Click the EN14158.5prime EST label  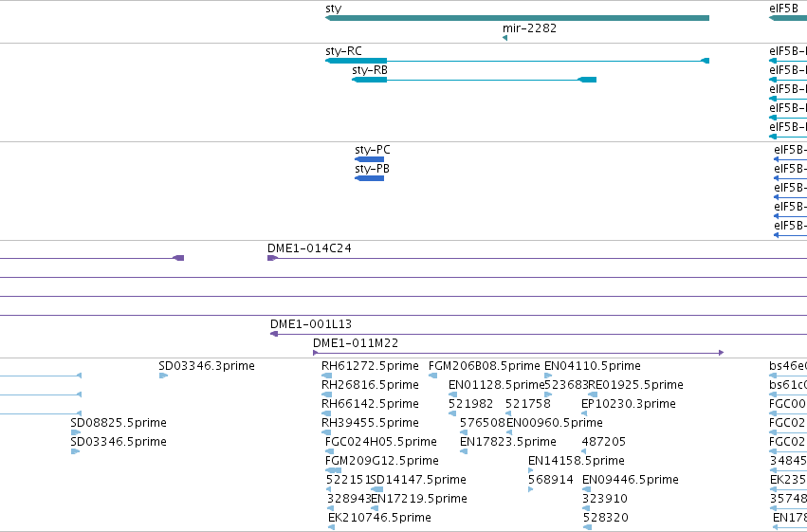[x=577, y=461]
